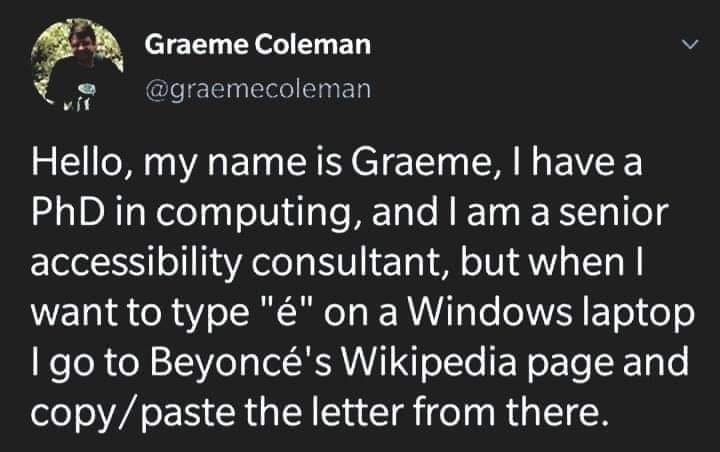Expand the tweet options chevron
Image resolution: width=720 pixels, height=452 pixels.
pyautogui.click(x=688, y=45)
